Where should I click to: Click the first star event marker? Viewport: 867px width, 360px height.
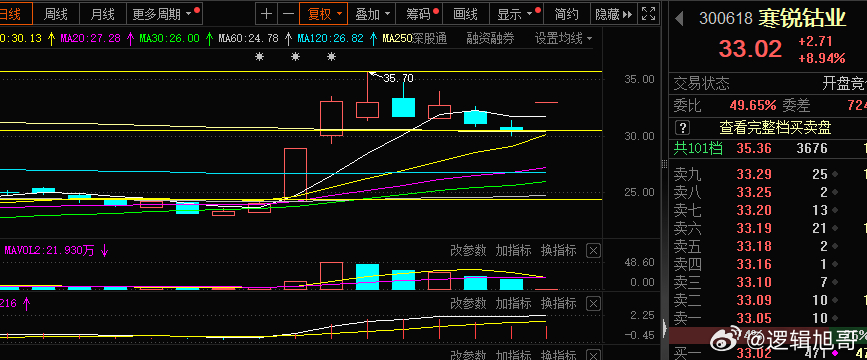[259, 56]
